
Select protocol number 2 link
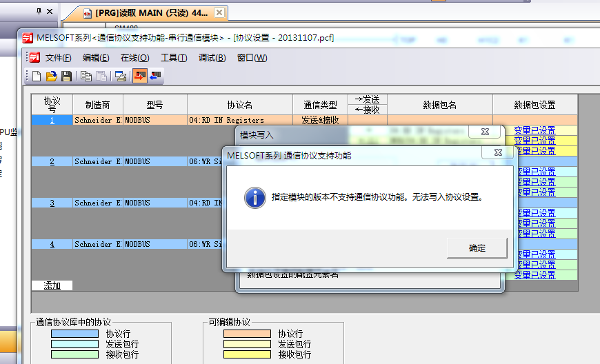[x=52, y=161]
